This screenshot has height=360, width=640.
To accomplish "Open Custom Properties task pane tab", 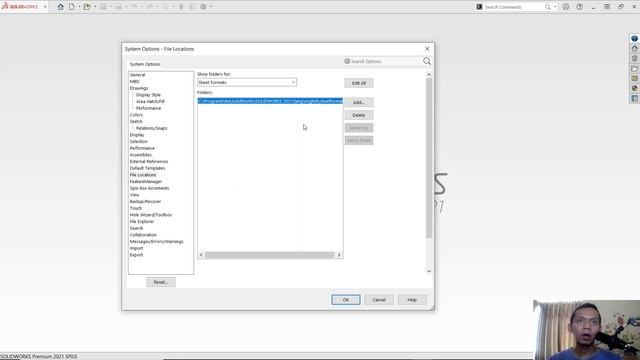I will pos(634,98).
